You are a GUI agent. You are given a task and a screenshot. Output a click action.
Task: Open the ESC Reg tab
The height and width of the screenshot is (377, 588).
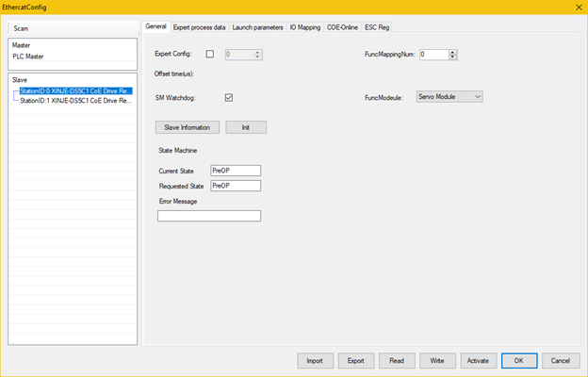377,27
